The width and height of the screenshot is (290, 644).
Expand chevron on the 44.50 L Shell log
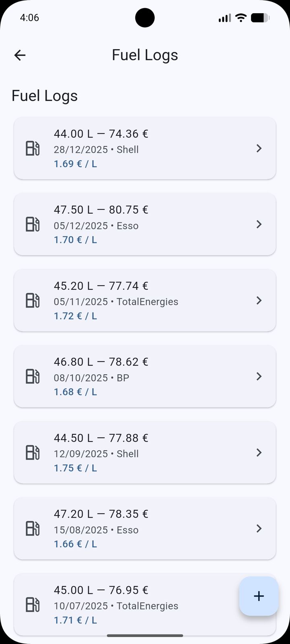259,452
